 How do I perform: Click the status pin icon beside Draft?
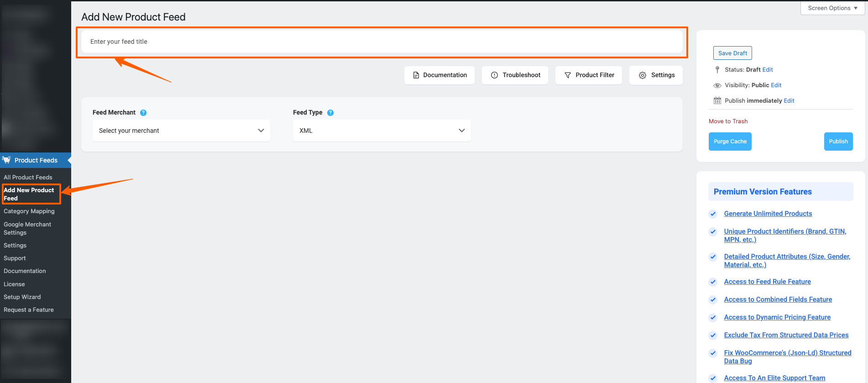(x=717, y=70)
